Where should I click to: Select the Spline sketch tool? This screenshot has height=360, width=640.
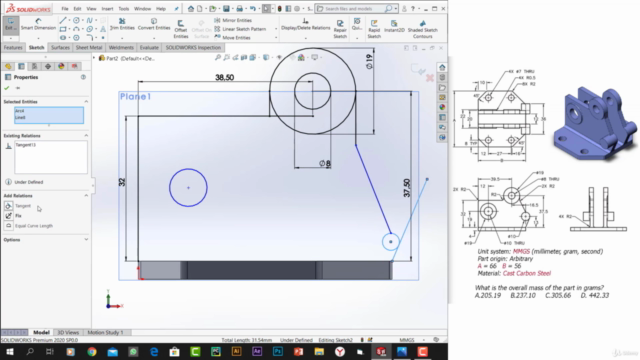click(x=89, y=20)
